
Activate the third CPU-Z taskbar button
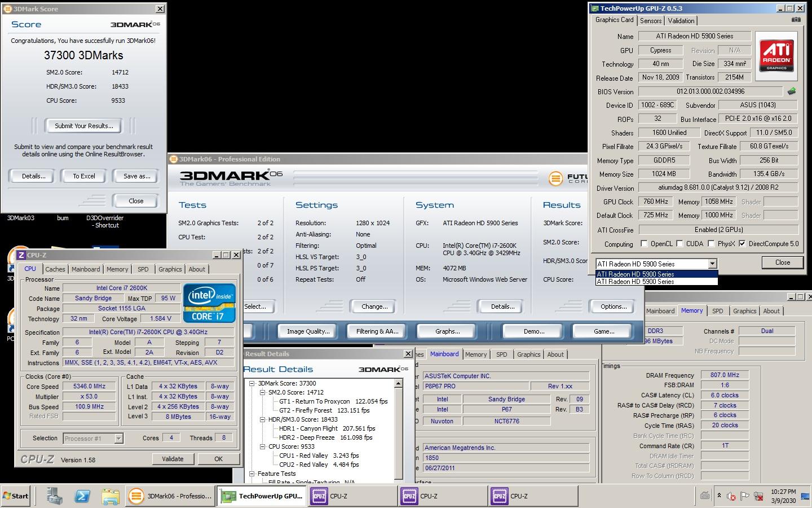[x=533, y=496]
